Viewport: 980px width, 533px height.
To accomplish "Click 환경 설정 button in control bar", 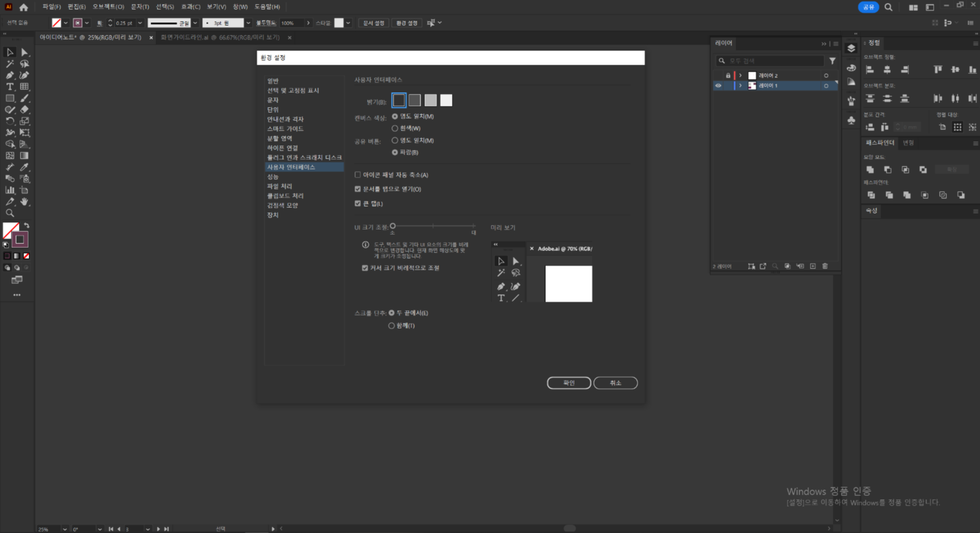I will click(x=407, y=23).
